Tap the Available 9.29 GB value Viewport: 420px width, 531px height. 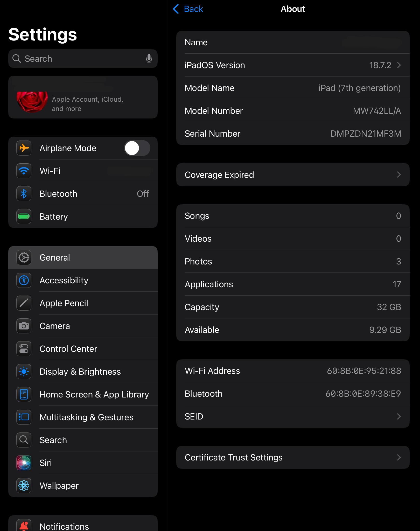tap(385, 330)
